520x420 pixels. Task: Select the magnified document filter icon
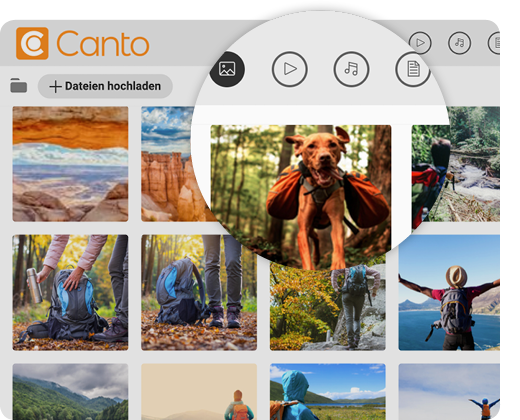tap(413, 69)
